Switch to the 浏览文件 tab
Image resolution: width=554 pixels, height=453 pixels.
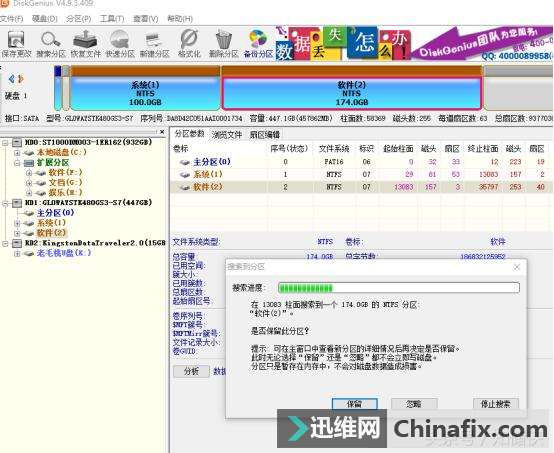pos(227,134)
